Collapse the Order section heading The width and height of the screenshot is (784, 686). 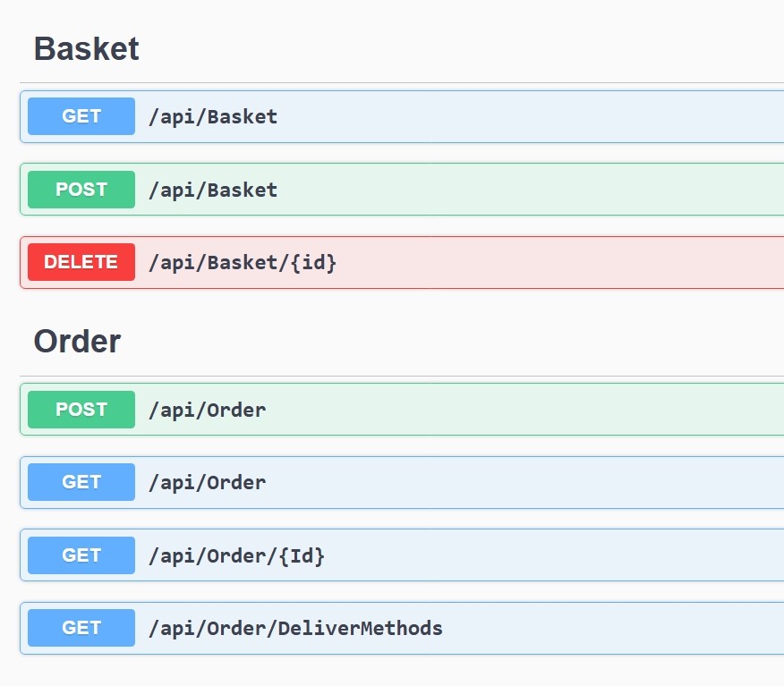coord(77,341)
